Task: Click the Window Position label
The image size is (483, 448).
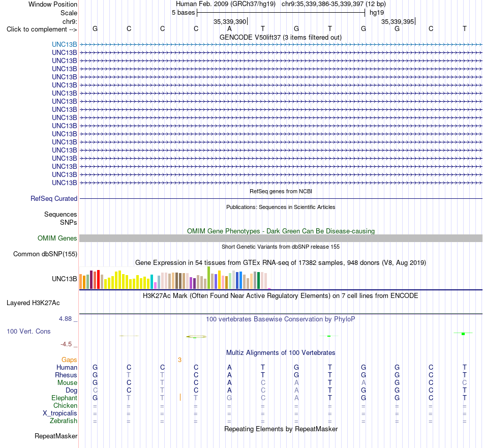Action: (x=53, y=4)
